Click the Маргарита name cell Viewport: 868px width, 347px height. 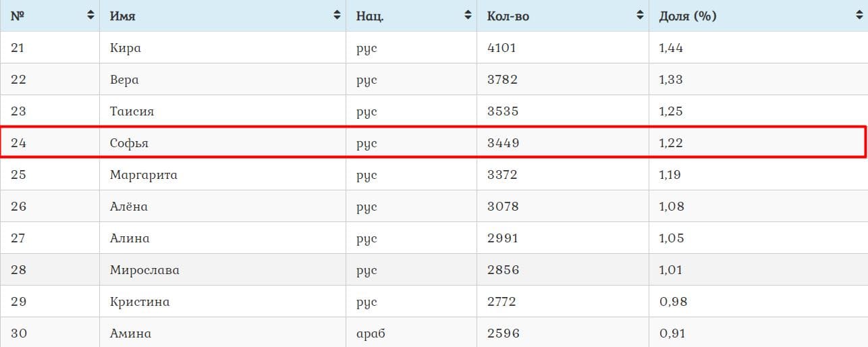click(144, 175)
